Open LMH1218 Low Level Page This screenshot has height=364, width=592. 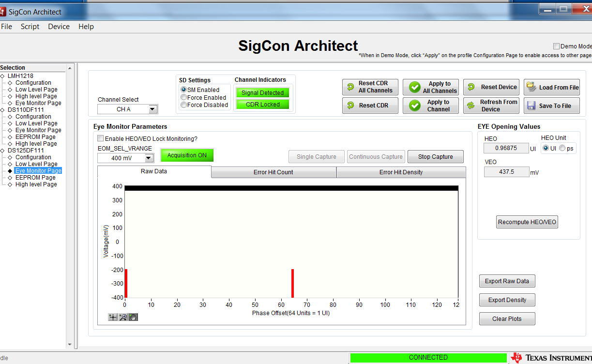[x=36, y=90]
